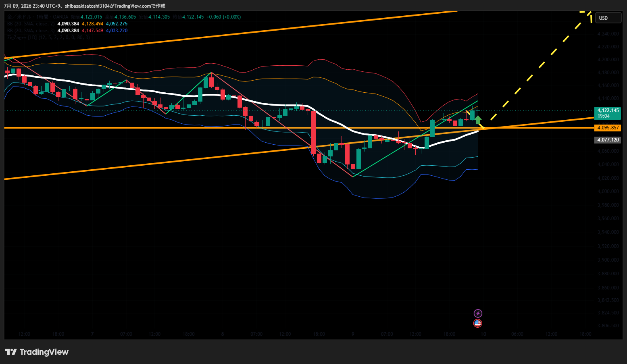The height and width of the screenshot is (364, 627).
Task: Click the US flag economic event icon
Action: click(x=478, y=323)
